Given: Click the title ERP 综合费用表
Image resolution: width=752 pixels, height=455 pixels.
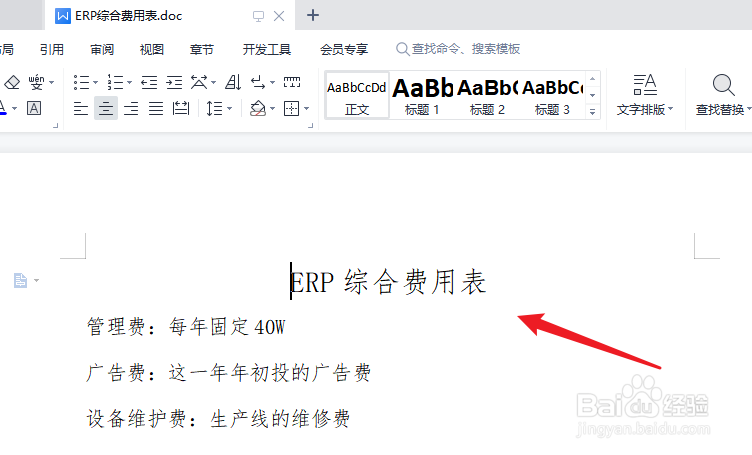Looking at the screenshot, I should pos(388,281).
